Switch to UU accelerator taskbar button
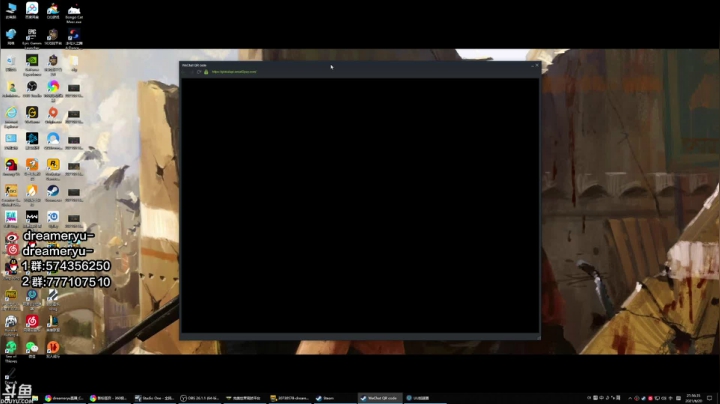Screen dimensions: 720x404 (425, 398)
